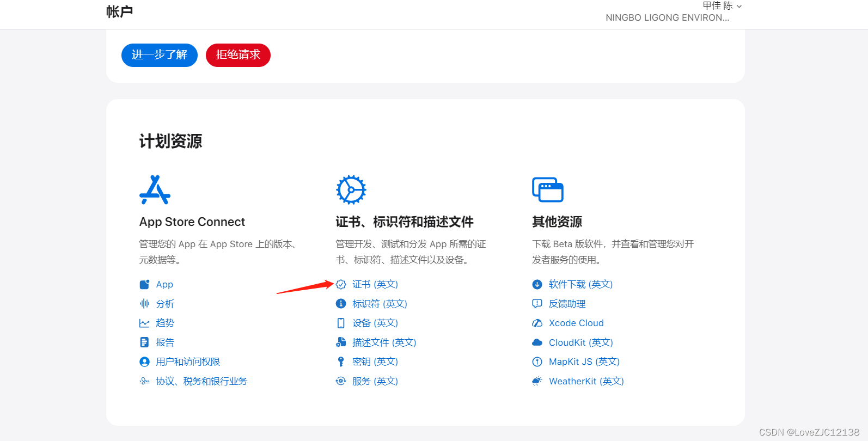This screenshot has height=441, width=868.
Task: Click the 服务 gear circle icon
Action: pos(341,381)
